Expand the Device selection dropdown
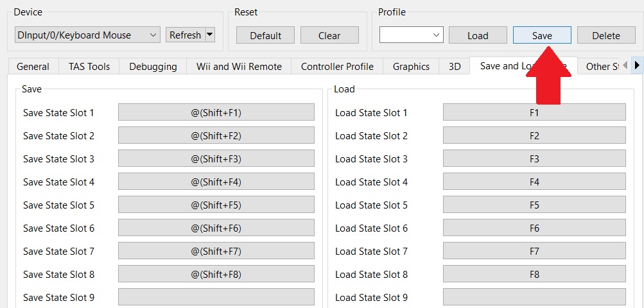 coord(87,35)
